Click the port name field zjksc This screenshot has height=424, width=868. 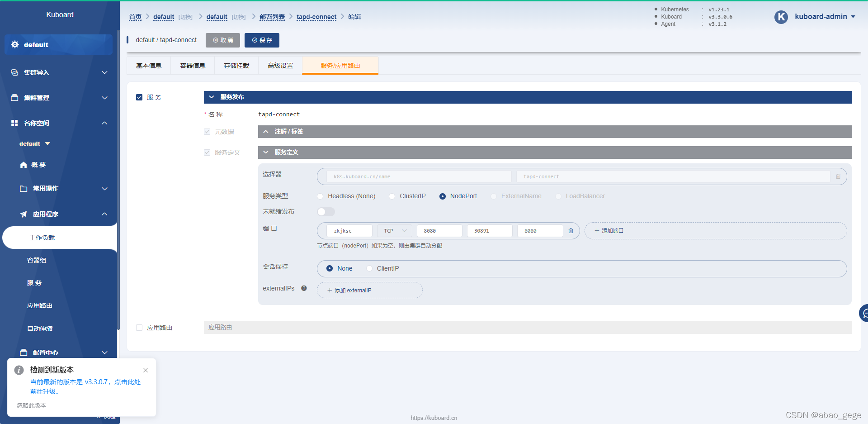click(x=349, y=231)
